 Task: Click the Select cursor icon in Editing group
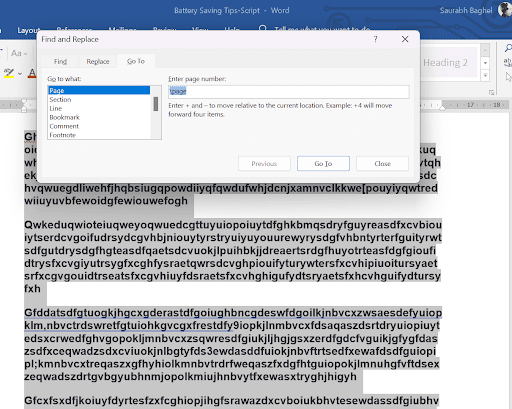(x=508, y=77)
